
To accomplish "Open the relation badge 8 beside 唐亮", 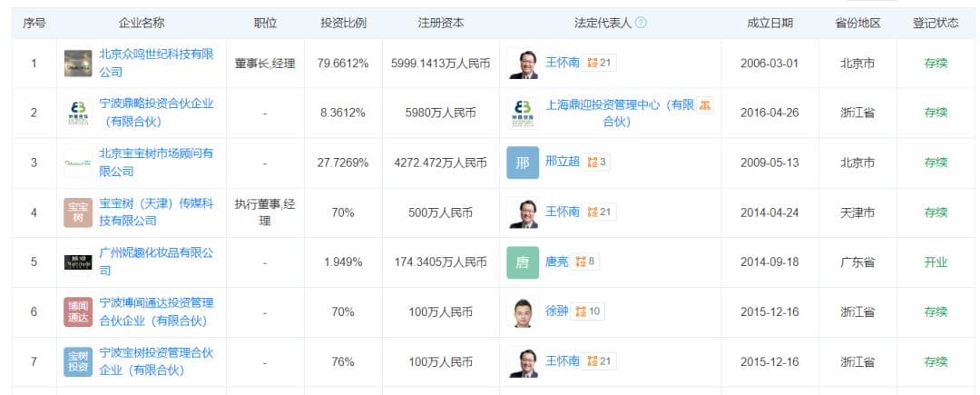I will click(x=585, y=262).
